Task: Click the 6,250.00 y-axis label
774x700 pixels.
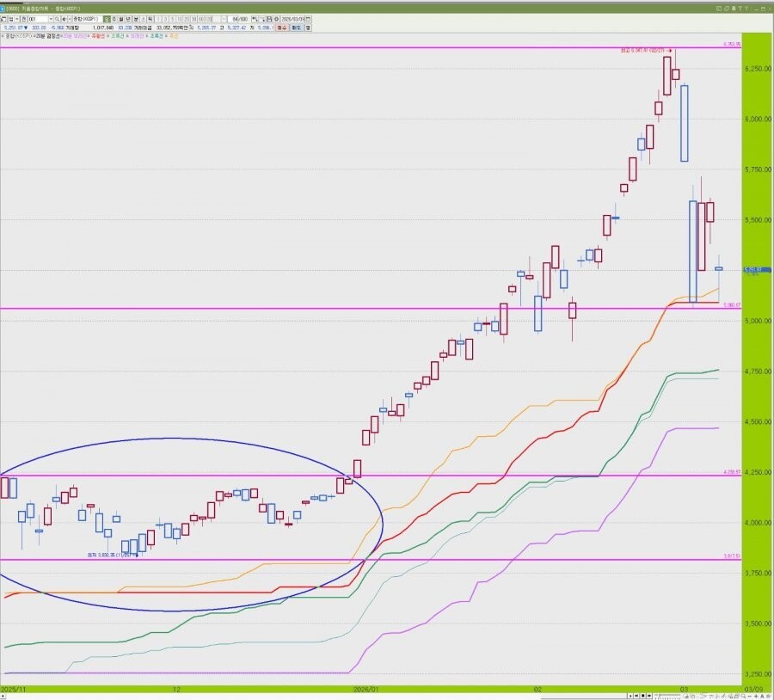Action: [757, 69]
